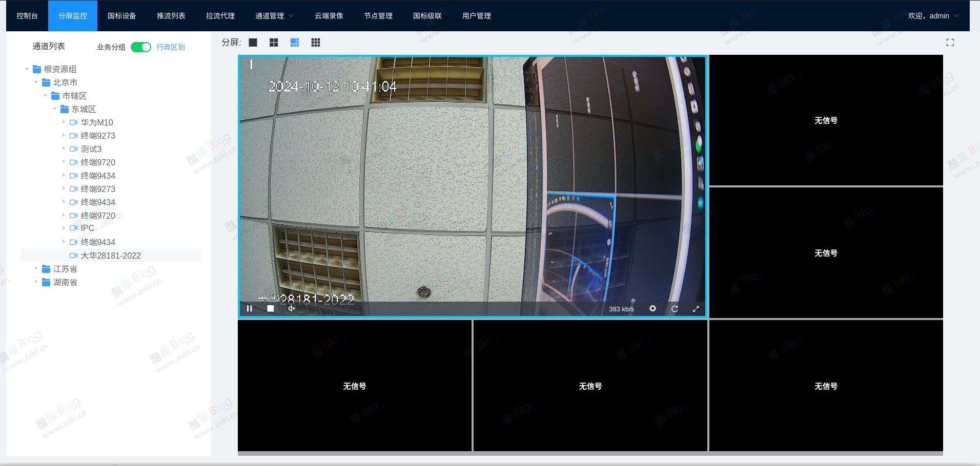Select the single-screen split layout

click(x=253, y=42)
